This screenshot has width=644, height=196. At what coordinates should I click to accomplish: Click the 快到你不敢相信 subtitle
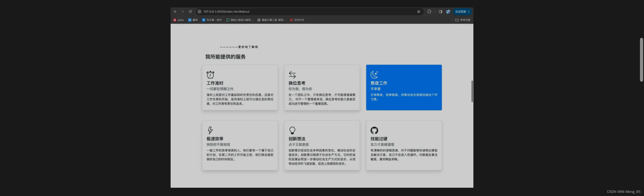[218, 145]
